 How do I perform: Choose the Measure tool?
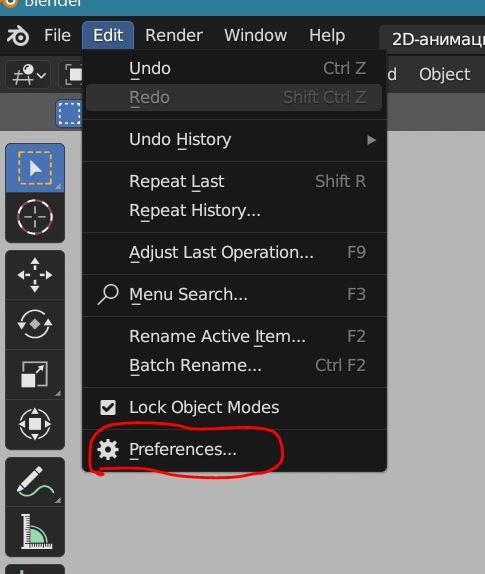pyautogui.click(x=35, y=532)
